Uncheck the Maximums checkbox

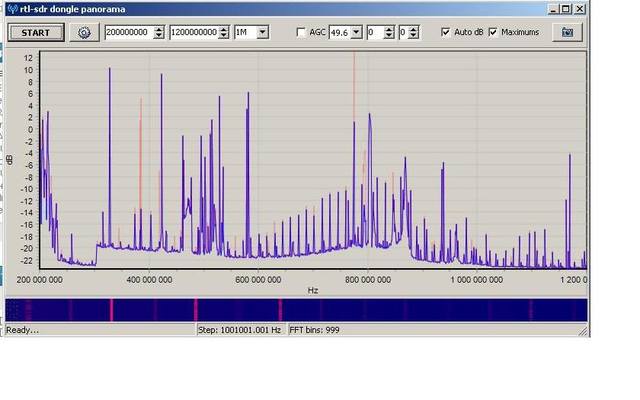coord(492,32)
